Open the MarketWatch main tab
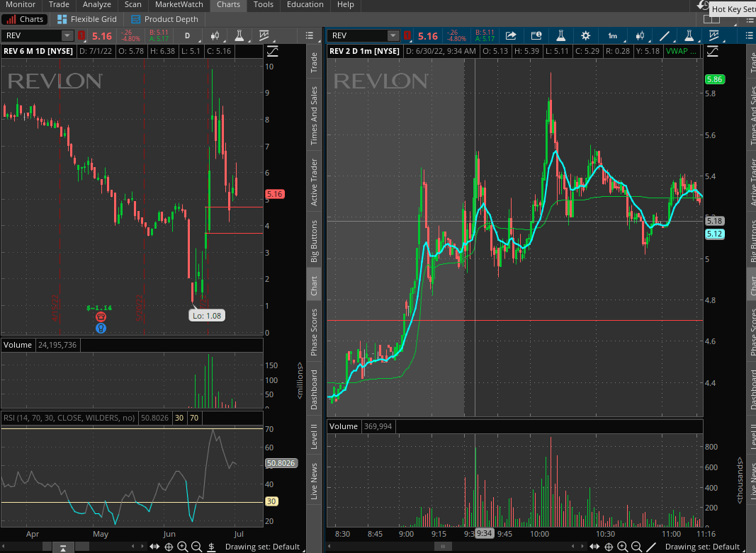 click(x=179, y=4)
